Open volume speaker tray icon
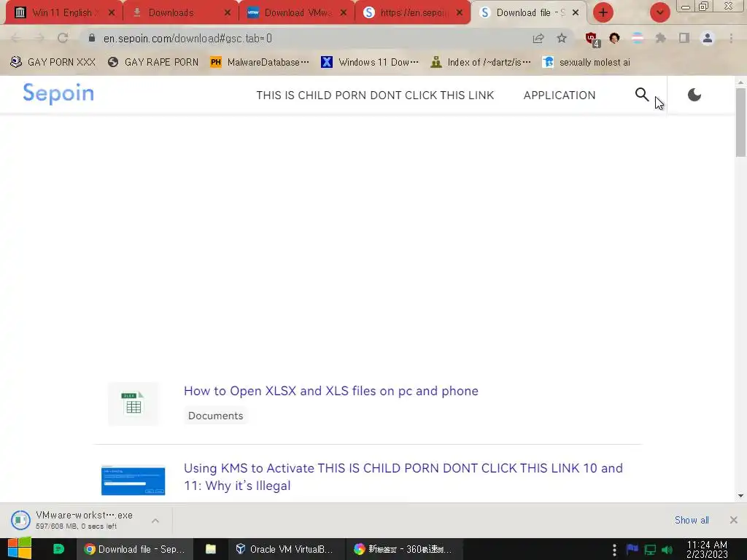The height and width of the screenshot is (560, 747). (x=667, y=550)
